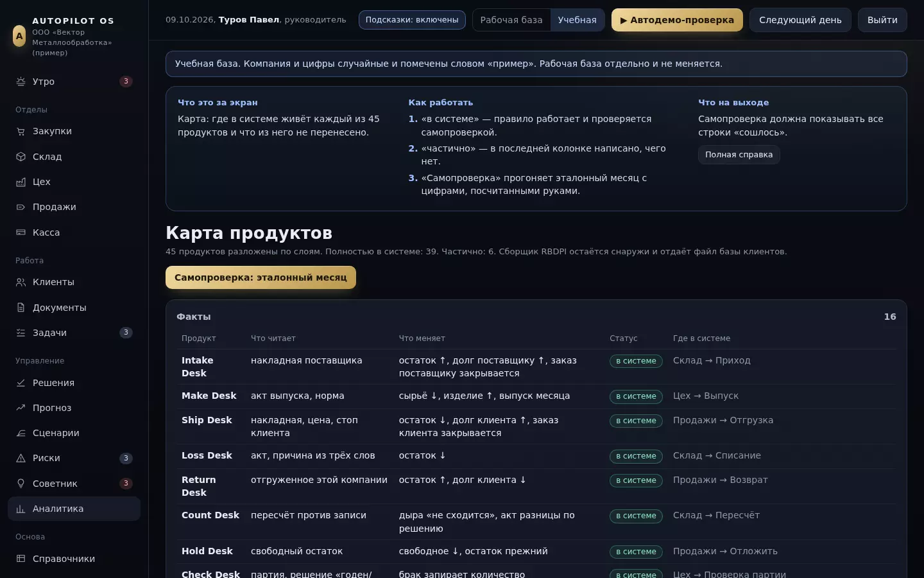Click the Make Desk product name
924x578 pixels.
209,396
